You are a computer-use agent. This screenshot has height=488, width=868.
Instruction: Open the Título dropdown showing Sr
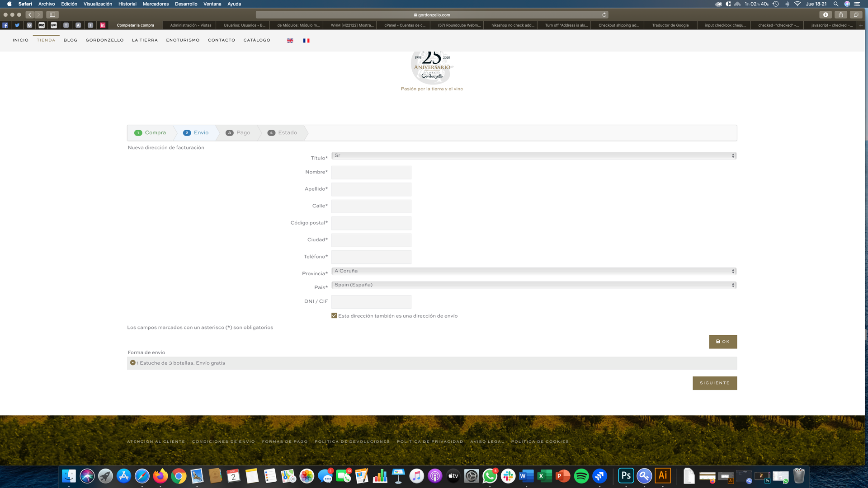pyautogui.click(x=533, y=156)
